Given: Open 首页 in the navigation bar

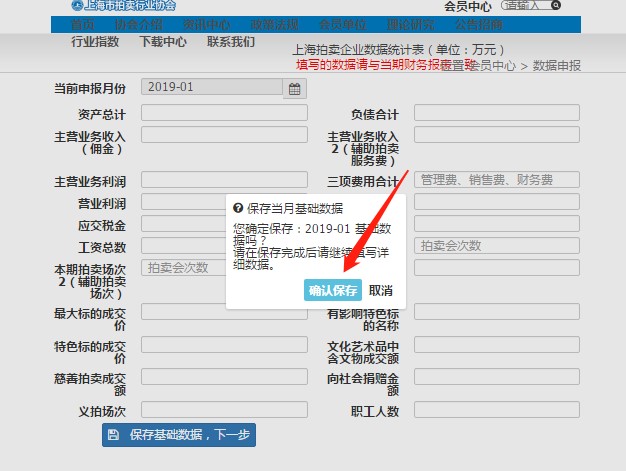Looking at the screenshot, I should click(83, 24).
